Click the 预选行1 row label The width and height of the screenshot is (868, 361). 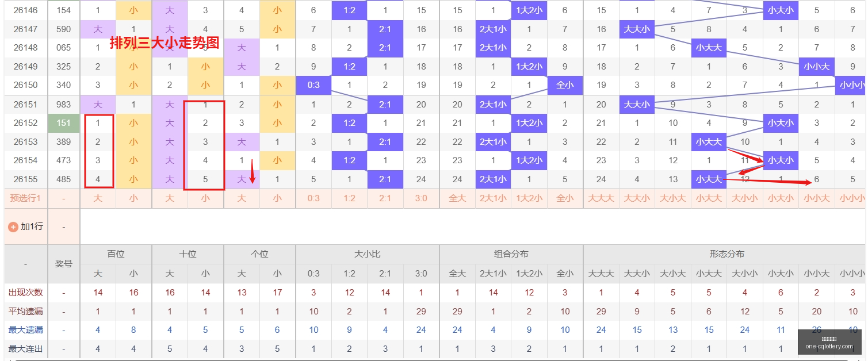click(x=25, y=198)
